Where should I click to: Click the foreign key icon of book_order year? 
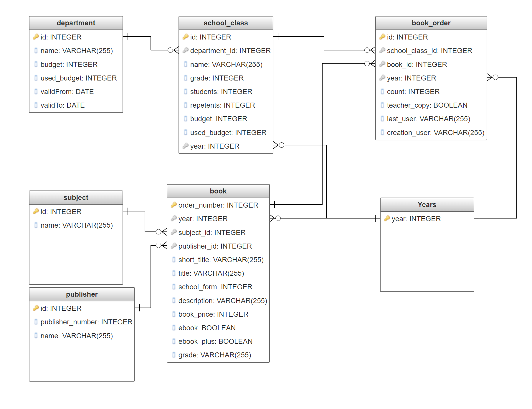(x=382, y=78)
